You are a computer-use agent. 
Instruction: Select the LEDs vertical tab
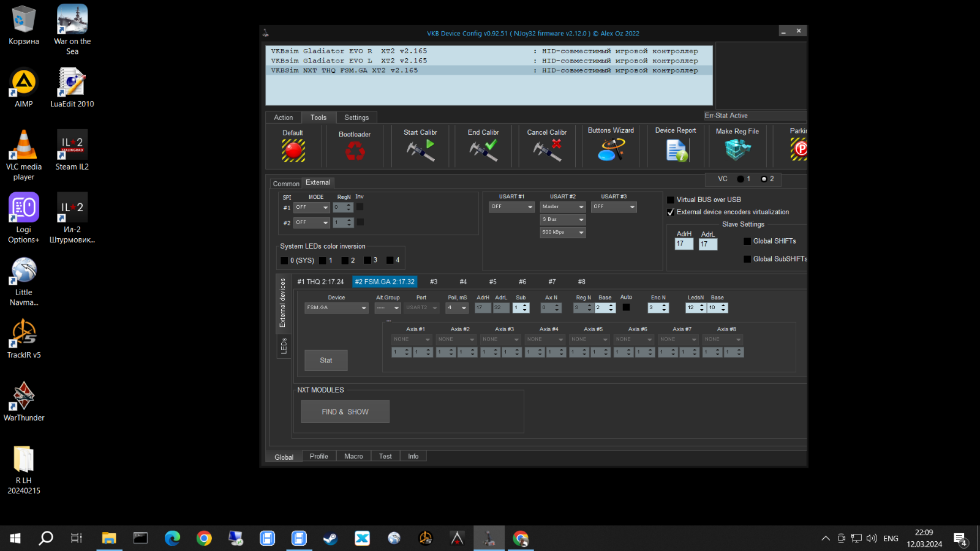[x=284, y=347]
